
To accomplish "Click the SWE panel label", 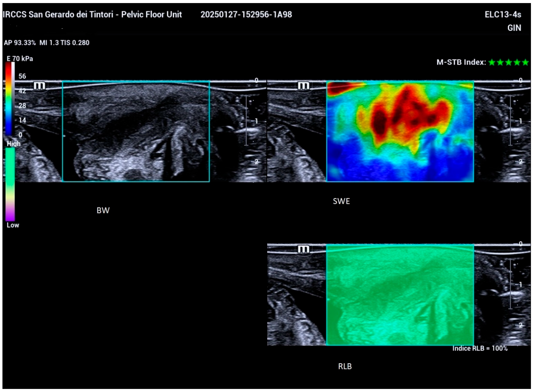I will (x=341, y=201).
